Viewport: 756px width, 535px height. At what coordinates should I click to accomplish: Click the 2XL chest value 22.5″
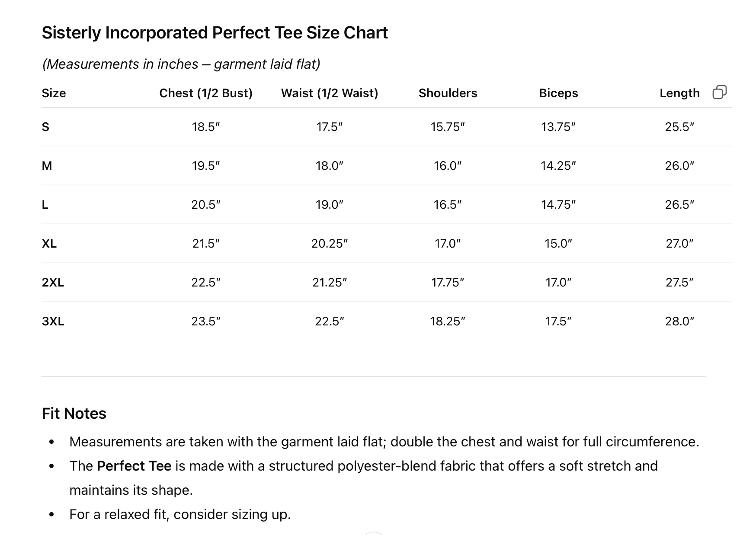206,282
